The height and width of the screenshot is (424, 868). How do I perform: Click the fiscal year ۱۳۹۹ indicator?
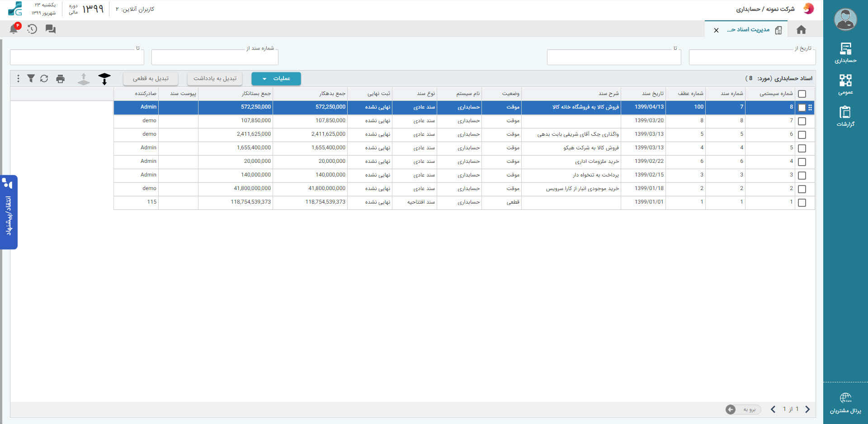[93, 9]
